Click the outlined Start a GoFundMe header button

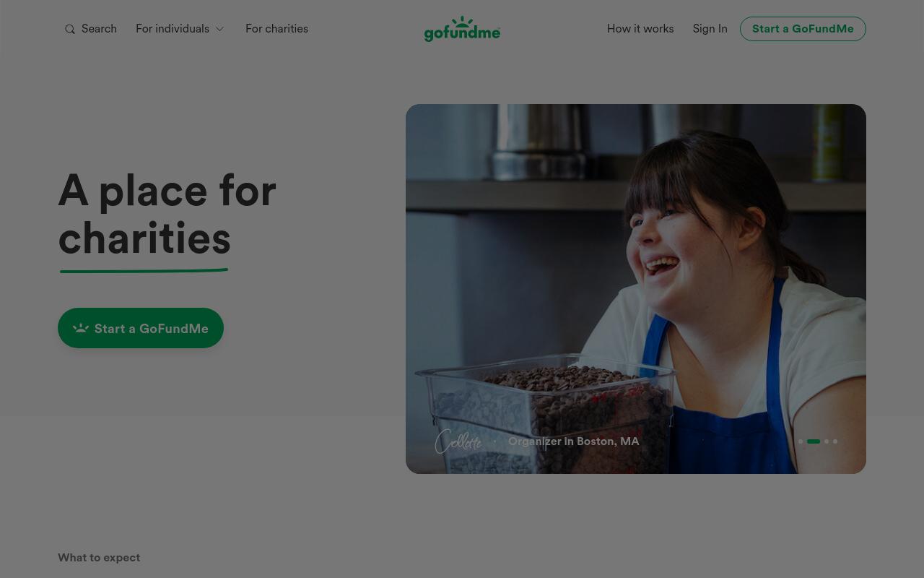(803, 29)
